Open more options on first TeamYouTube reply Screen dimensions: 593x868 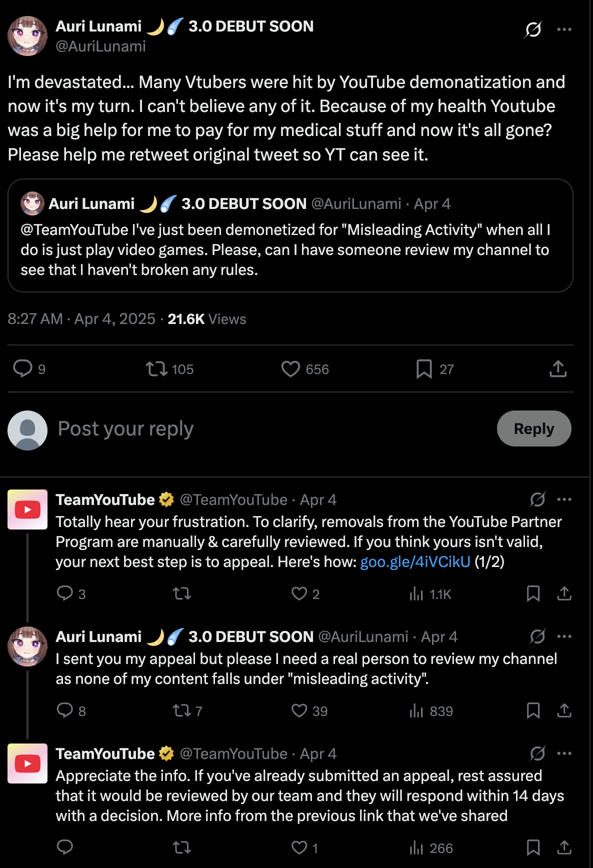click(564, 499)
